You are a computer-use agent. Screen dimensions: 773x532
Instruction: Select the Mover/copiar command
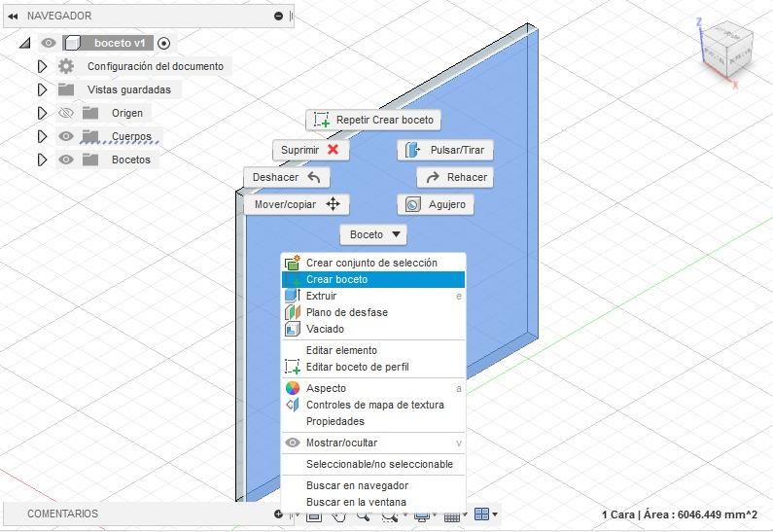coord(297,204)
